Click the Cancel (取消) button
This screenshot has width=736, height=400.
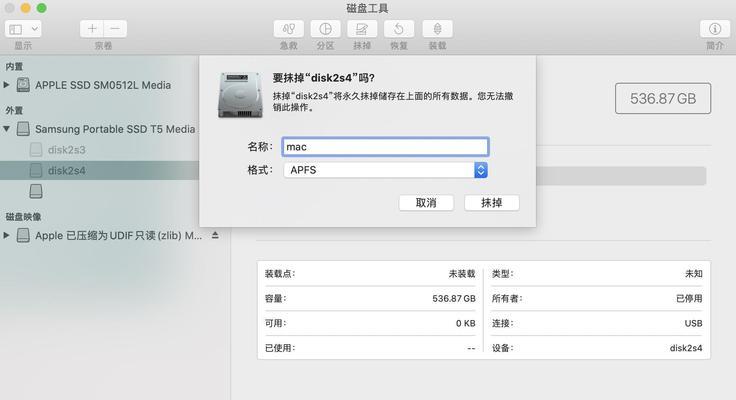tap(426, 203)
